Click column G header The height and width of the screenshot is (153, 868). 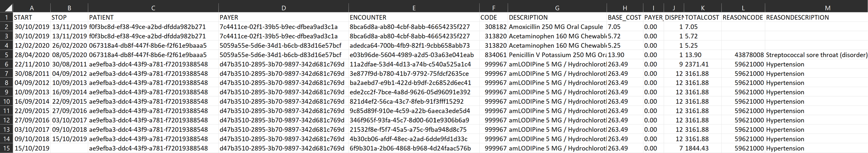coord(557,8)
